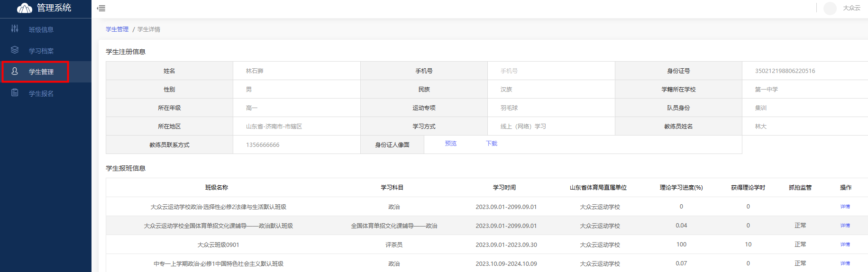Click the gender value 男
Image resolution: width=868 pixels, height=272 pixels.
249,90
